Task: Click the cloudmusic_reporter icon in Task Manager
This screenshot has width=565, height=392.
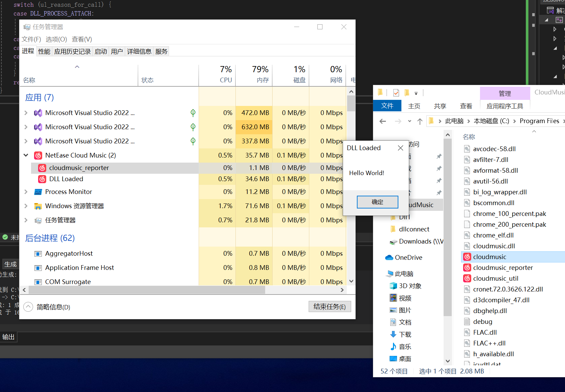Action: (42, 168)
